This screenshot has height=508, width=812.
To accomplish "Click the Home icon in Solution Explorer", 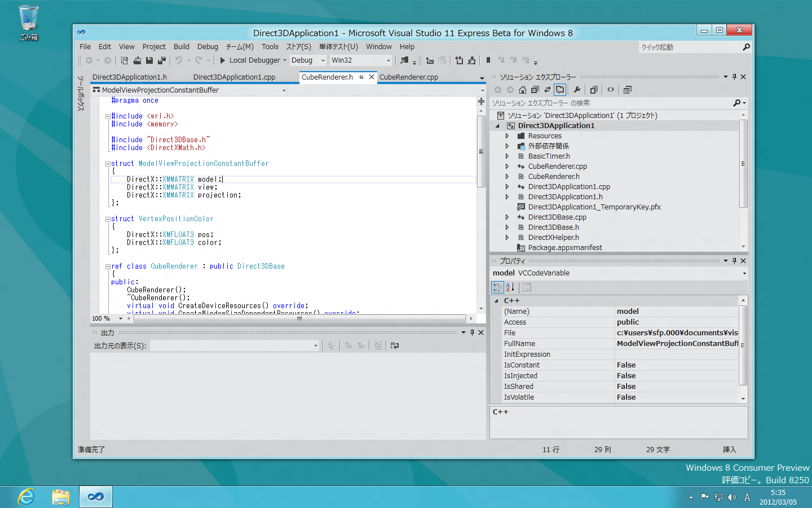I will [523, 90].
